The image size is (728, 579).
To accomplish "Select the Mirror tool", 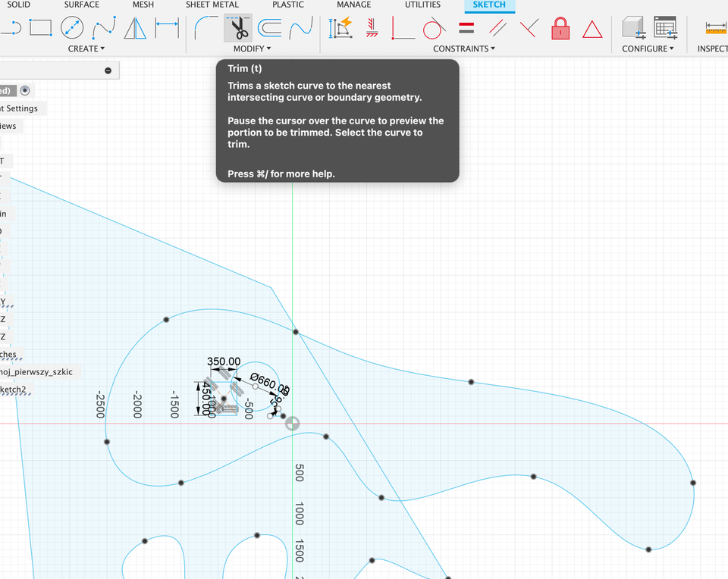I will 135,29.
